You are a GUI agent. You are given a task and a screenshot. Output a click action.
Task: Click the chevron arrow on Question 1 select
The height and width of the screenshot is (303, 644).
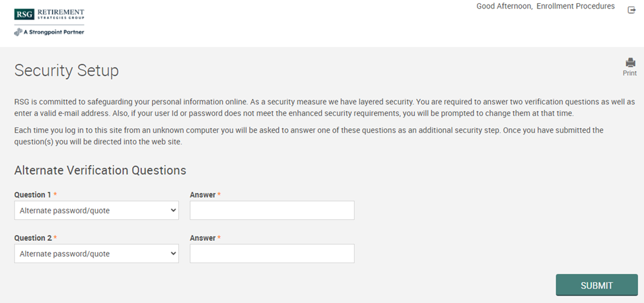coord(173,211)
